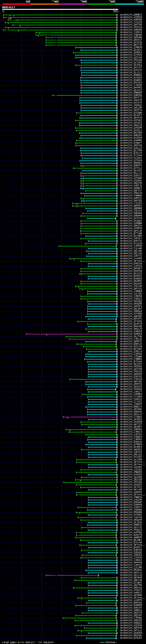
Task: Select hit label UniRef100_Q046A9
Action: [x=131, y=422]
